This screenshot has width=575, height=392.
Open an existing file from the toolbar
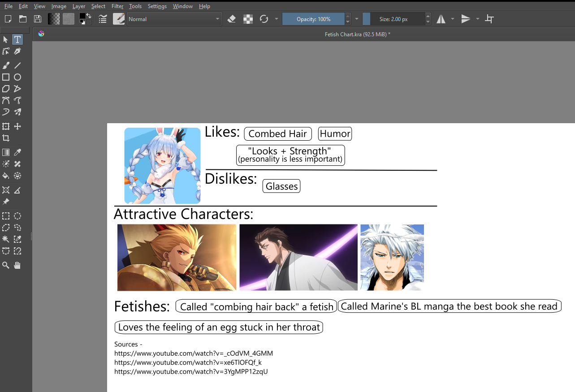23,19
